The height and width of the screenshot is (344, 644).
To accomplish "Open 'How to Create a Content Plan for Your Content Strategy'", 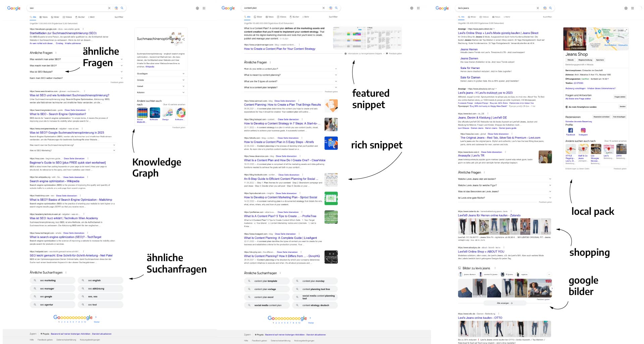I will [279, 49].
